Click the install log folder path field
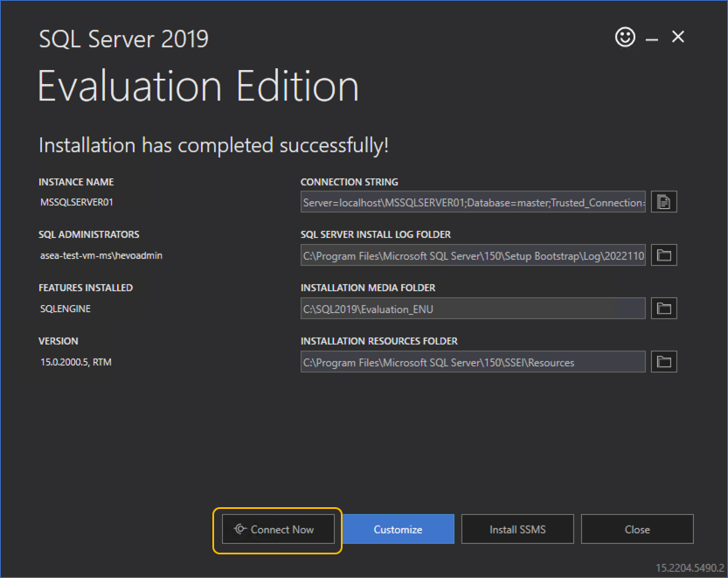The image size is (728, 578). coord(472,254)
